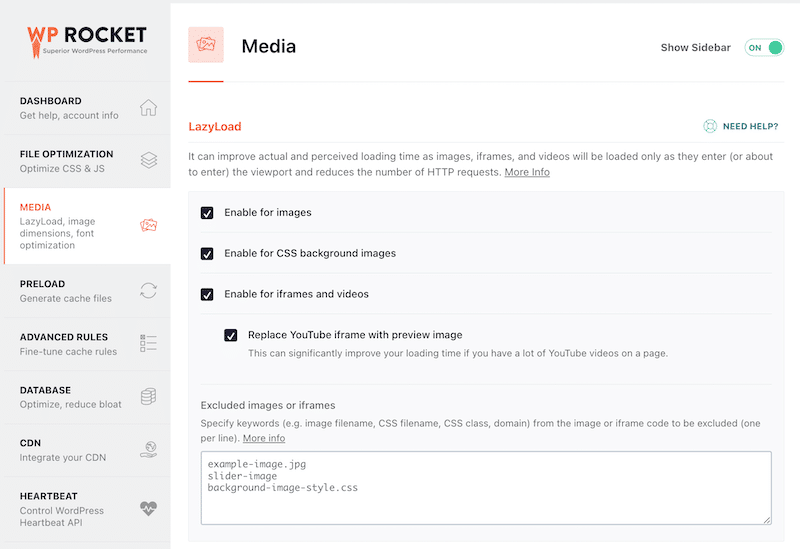Click the Database cylinder icon

(x=148, y=397)
